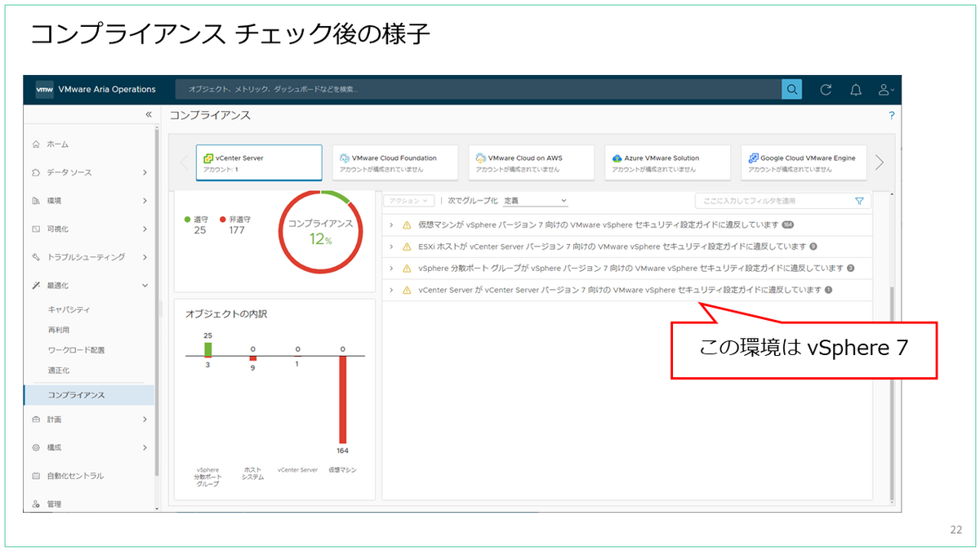Open help question mark icon
Viewport: 980px width, 551px height.
[892, 116]
